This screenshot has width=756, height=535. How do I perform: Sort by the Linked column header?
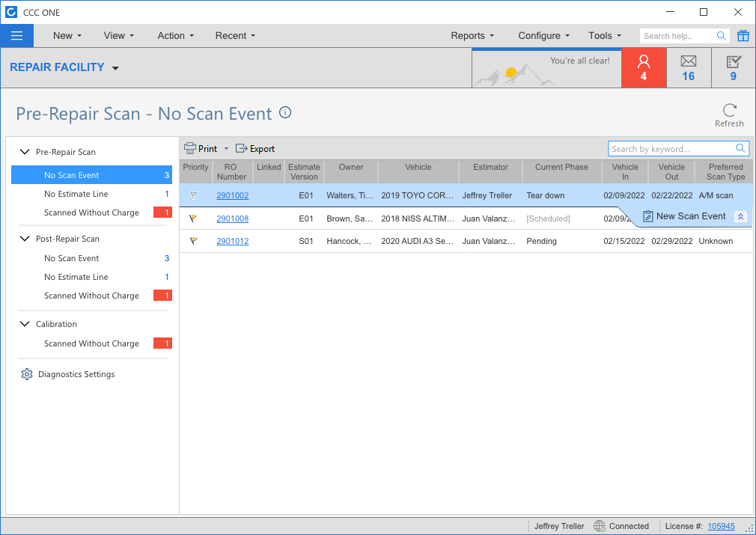click(x=269, y=171)
